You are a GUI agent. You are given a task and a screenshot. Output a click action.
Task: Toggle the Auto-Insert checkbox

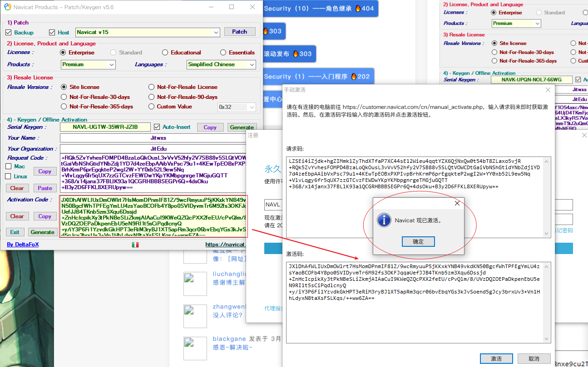point(157,127)
